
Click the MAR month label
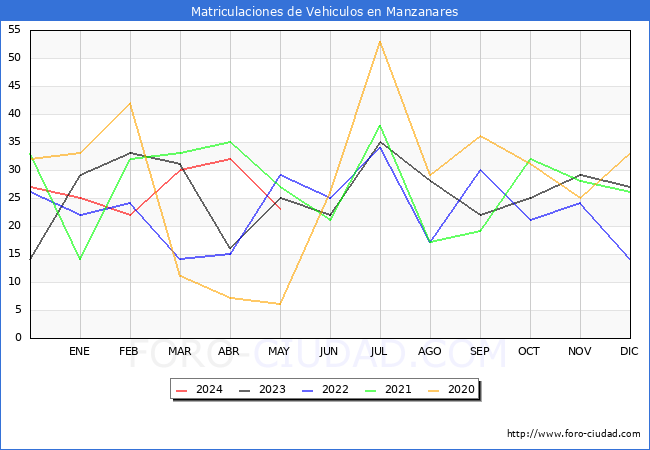pyautogui.click(x=179, y=351)
